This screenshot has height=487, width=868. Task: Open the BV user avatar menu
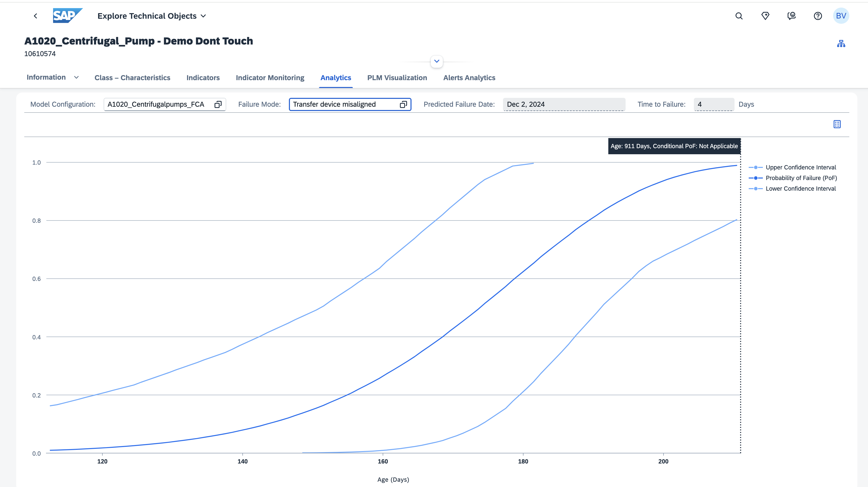pos(841,16)
